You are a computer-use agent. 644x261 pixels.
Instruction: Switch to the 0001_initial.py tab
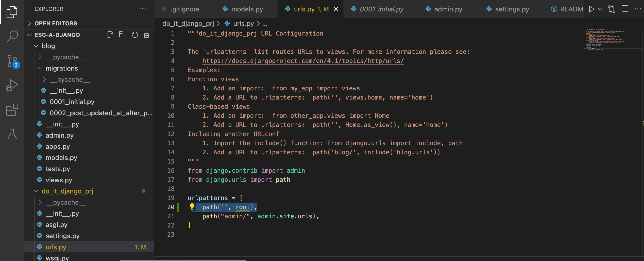coord(381,9)
